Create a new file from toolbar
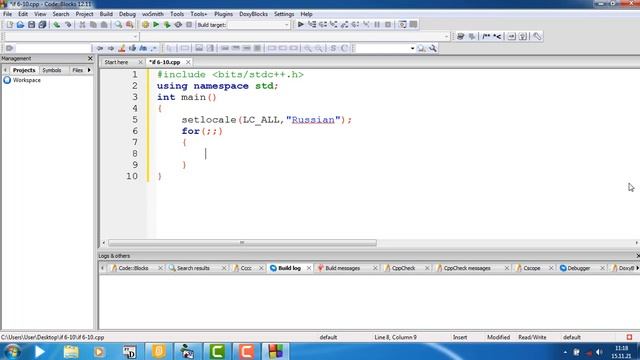Screen dimensions: 640x360 pos(9,25)
